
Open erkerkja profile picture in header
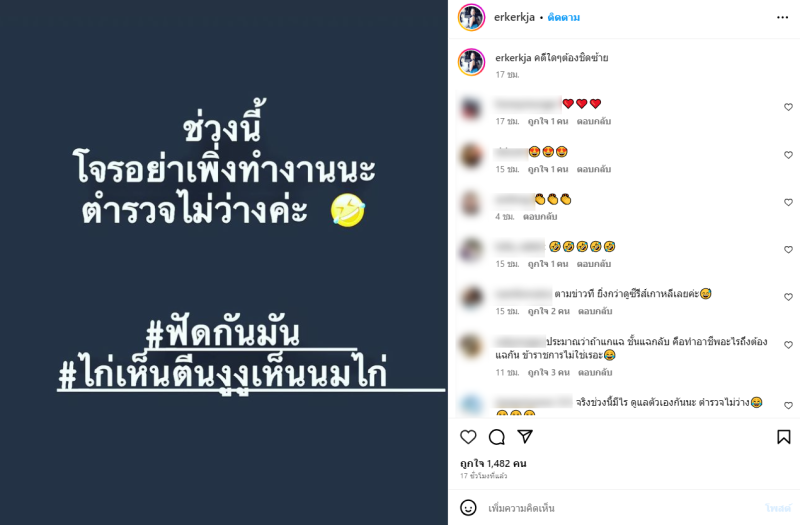tap(471, 17)
